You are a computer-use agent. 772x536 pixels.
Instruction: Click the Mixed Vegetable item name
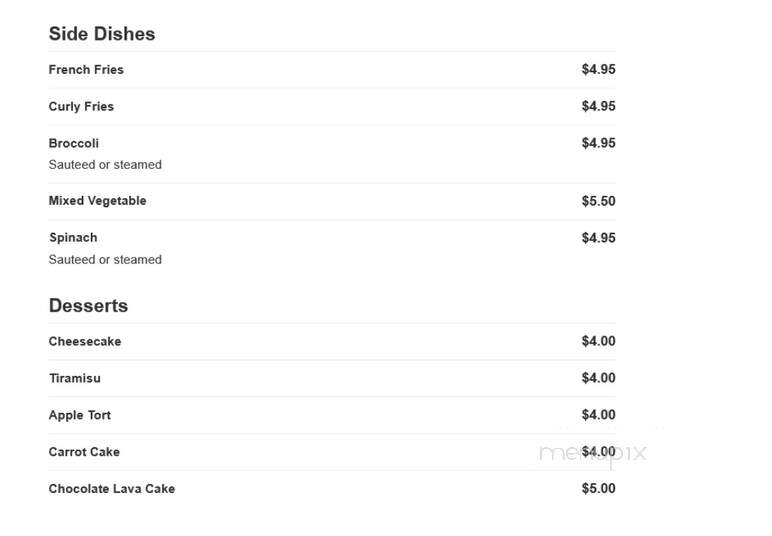(x=97, y=201)
